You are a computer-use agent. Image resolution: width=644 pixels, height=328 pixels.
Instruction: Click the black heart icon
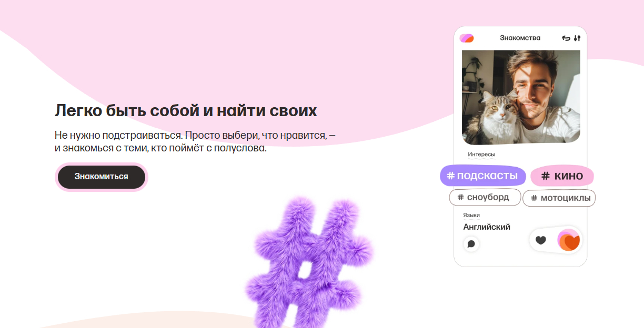(540, 240)
